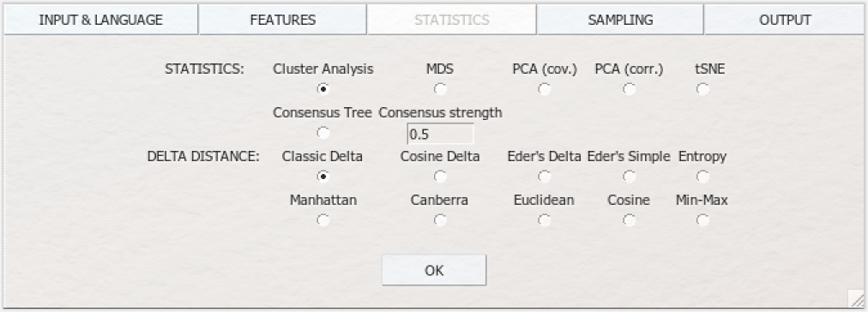Enable Eder's Delta distance measure
Screen dimensions: 868x312
point(545,177)
